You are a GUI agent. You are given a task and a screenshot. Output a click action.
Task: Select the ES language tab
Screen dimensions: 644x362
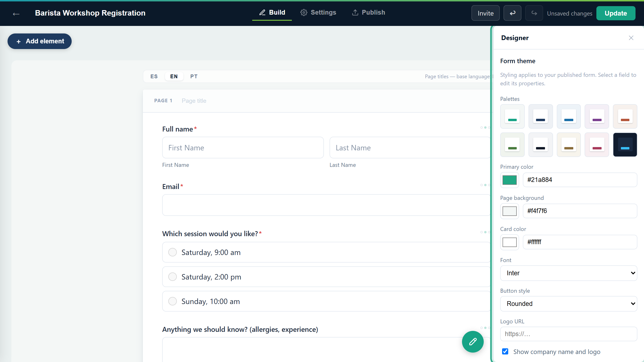(154, 77)
